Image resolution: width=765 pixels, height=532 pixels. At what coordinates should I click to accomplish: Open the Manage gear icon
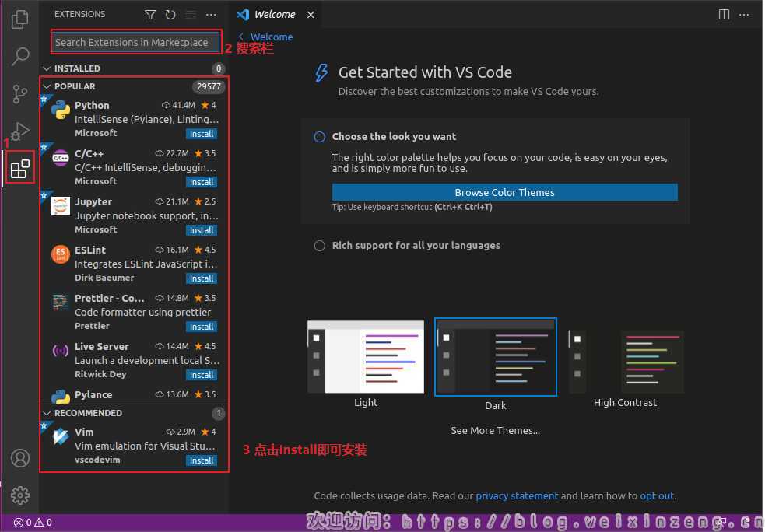[x=20, y=495]
